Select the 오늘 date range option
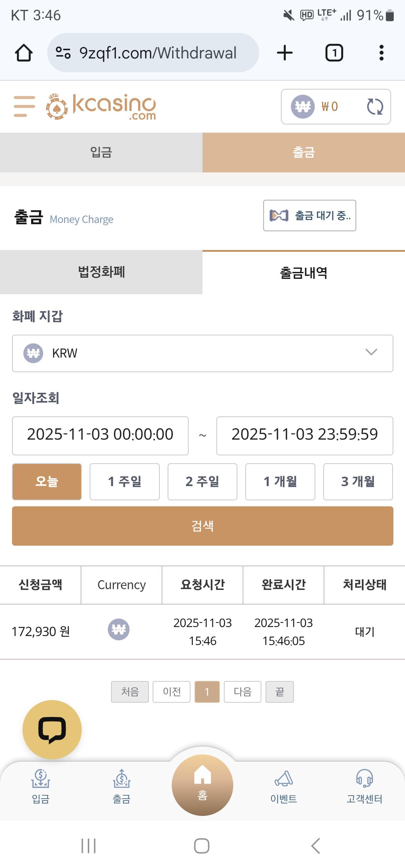The height and width of the screenshot is (868, 405). [x=47, y=482]
